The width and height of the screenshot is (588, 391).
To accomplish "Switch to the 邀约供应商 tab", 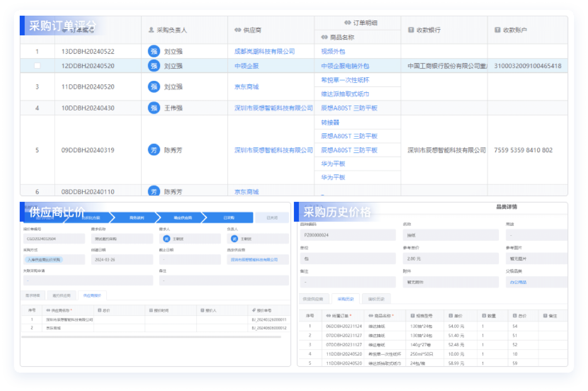I will click(61, 295).
